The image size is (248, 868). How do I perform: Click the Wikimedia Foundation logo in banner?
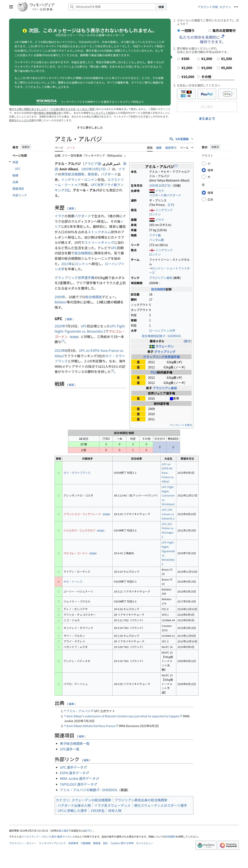pyautogui.click(x=46, y=102)
